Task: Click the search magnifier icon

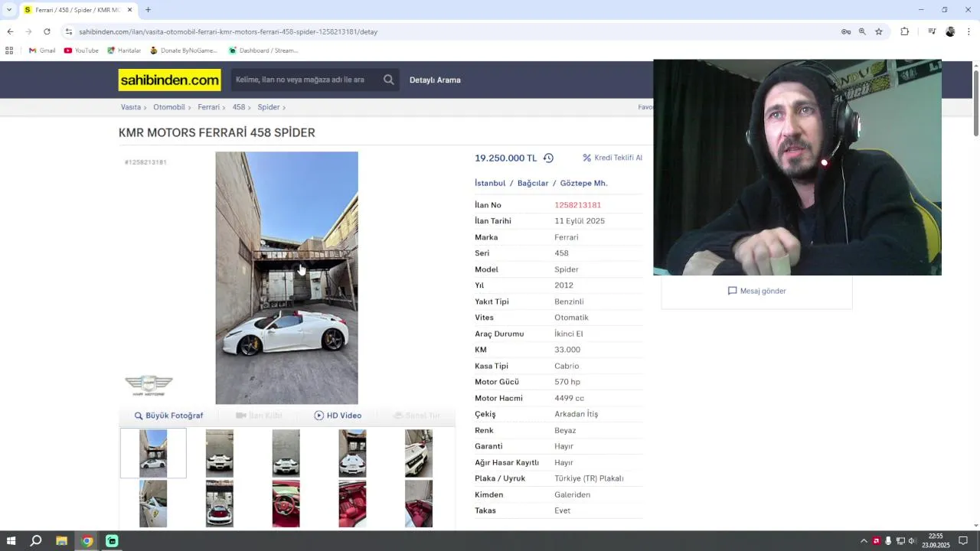Action: (x=389, y=80)
